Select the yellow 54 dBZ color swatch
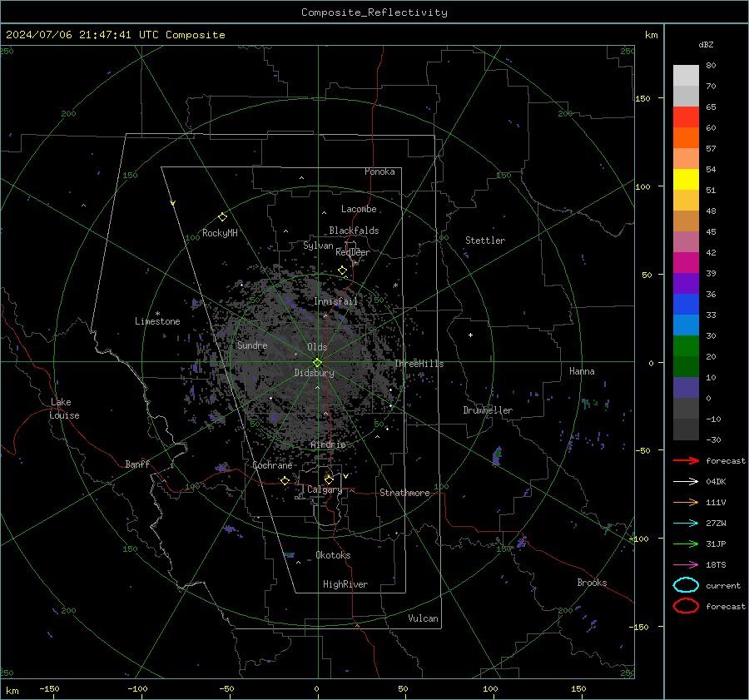The width and height of the screenshot is (749, 700). (686, 179)
